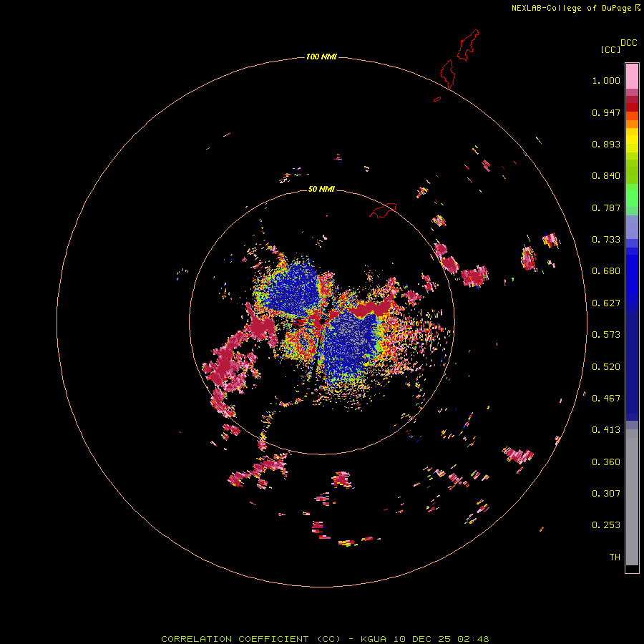The height and width of the screenshot is (644, 644).
Task: Click the 0.467 legend value
Action: pyautogui.click(x=606, y=399)
